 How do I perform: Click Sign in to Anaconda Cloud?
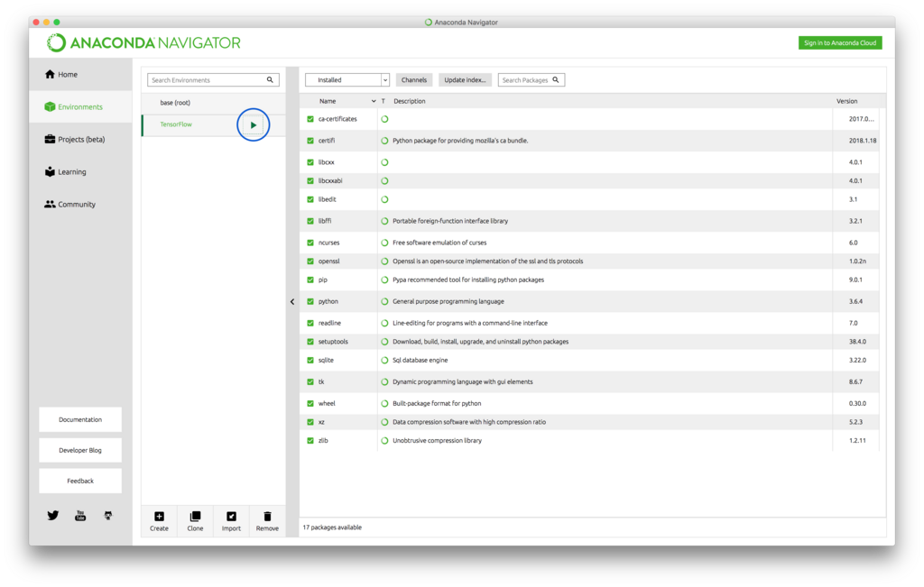[840, 43]
